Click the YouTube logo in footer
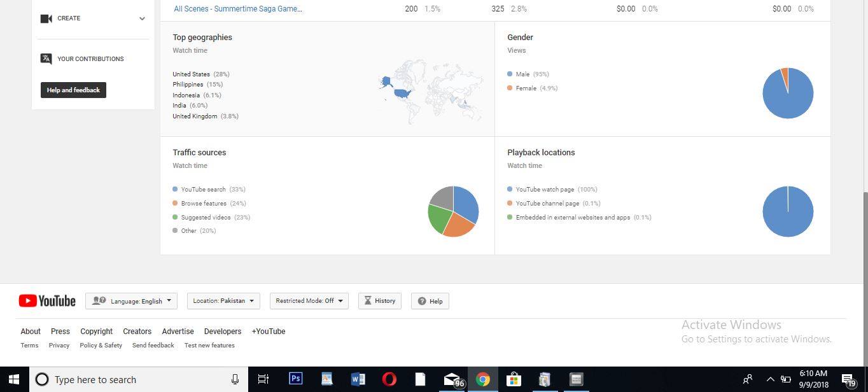This screenshot has height=392, width=868. [47, 301]
